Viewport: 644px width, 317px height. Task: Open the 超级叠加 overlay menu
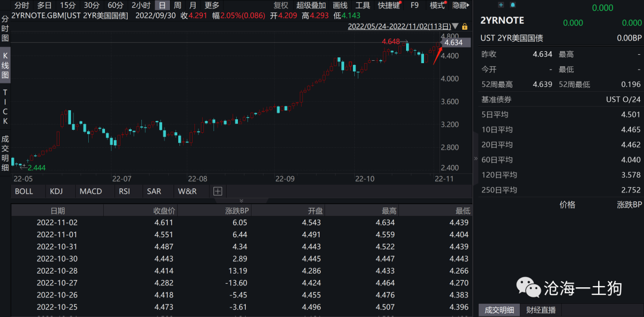tap(311, 5)
